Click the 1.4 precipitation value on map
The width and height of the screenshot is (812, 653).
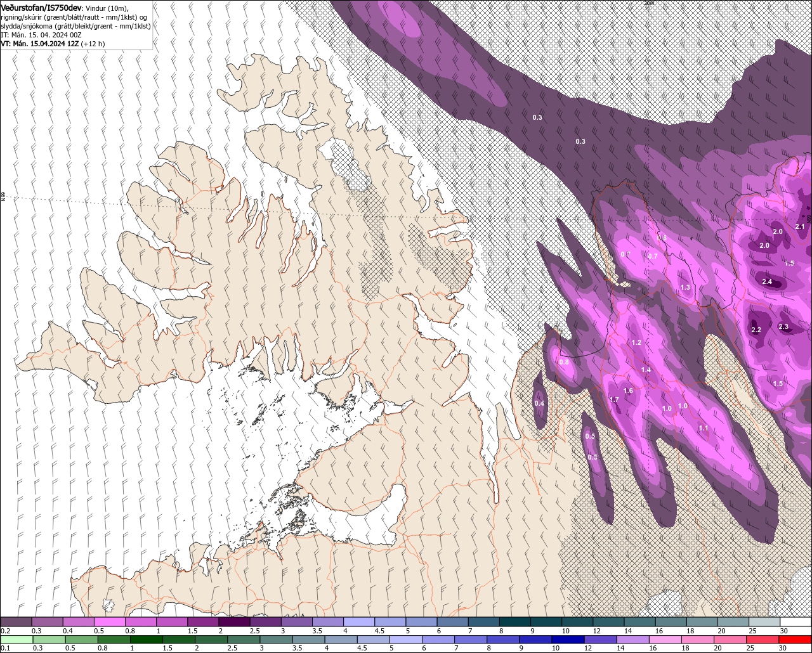[x=646, y=370]
